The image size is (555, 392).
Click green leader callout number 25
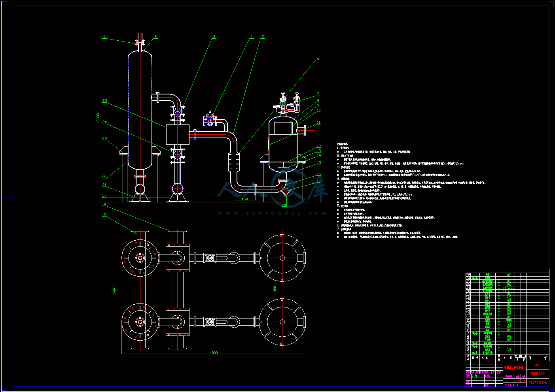[x=104, y=101]
